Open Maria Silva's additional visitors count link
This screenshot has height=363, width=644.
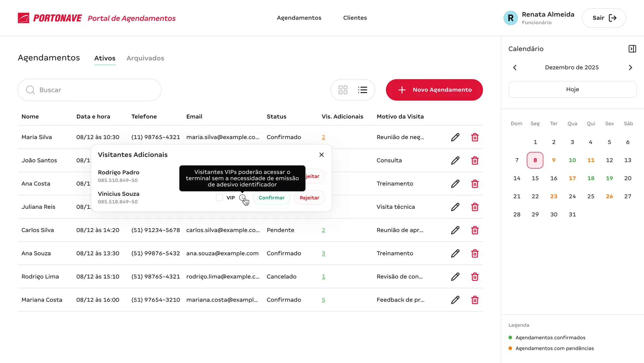click(323, 137)
